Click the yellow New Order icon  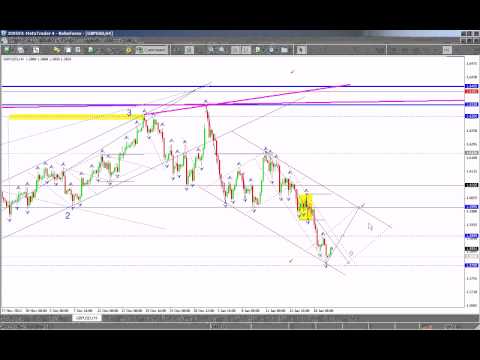(129, 50)
